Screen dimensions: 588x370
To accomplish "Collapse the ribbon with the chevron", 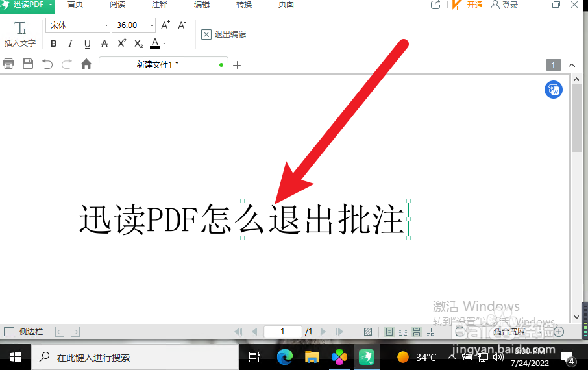I will [572, 66].
